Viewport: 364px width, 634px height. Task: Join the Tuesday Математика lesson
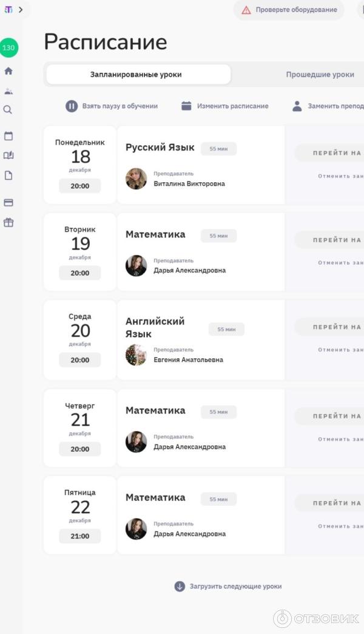tap(332, 240)
